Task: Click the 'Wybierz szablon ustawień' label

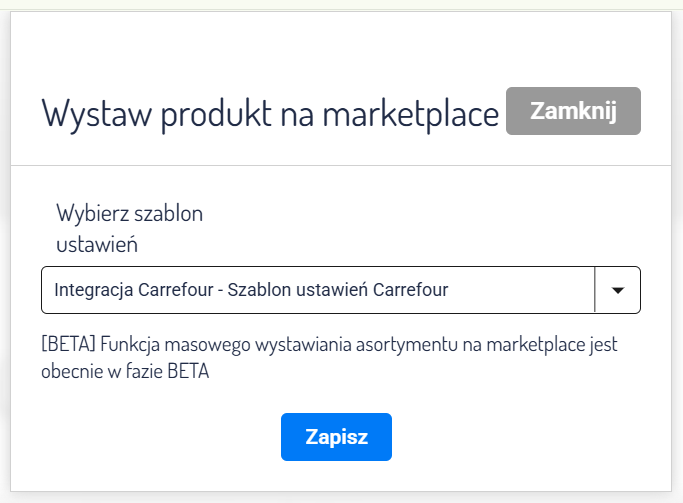Action: [129, 227]
